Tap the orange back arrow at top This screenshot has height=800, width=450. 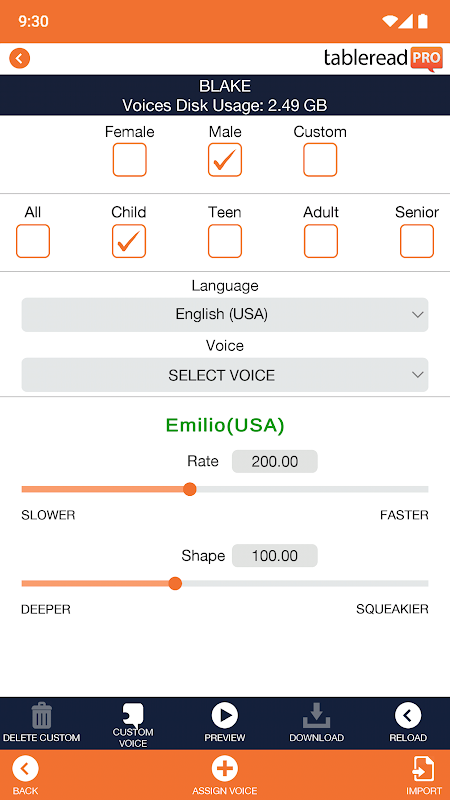click(x=19, y=59)
